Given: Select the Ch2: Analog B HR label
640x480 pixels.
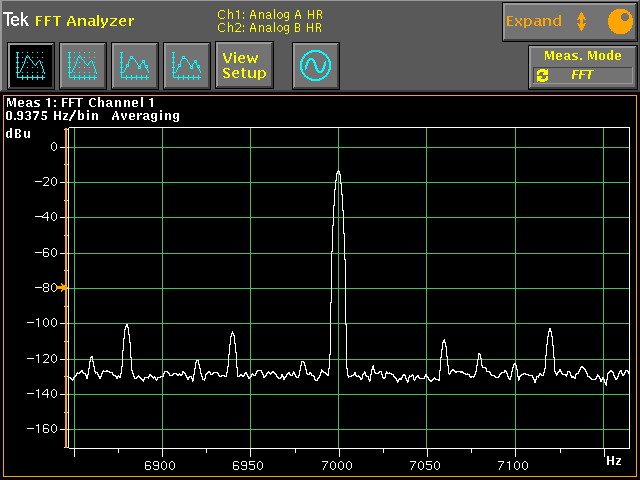Looking at the screenshot, I should click(x=270, y=28).
